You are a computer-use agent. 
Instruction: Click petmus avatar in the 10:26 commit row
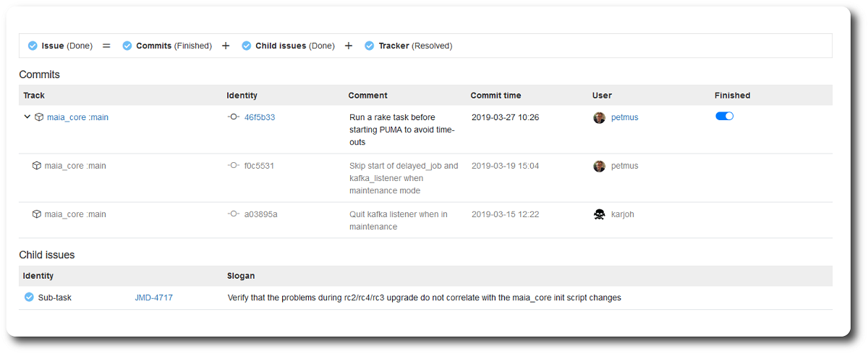point(599,117)
